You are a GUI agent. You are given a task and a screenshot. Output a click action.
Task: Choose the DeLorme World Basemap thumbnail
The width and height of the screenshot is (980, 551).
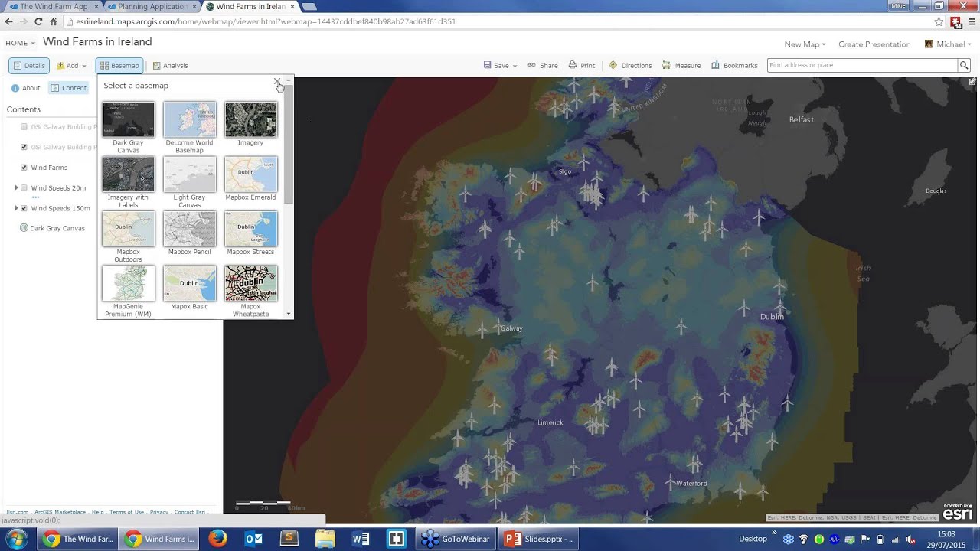point(190,119)
